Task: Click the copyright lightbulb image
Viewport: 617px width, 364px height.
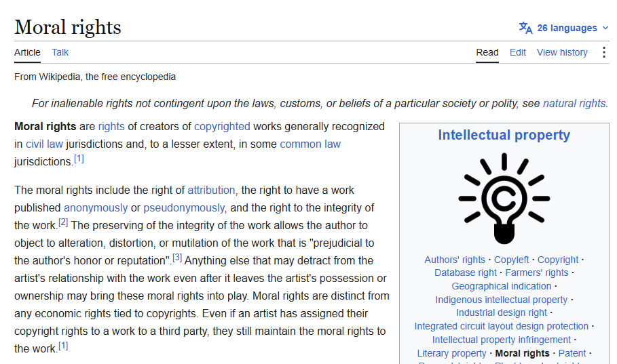Action: pos(504,199)
